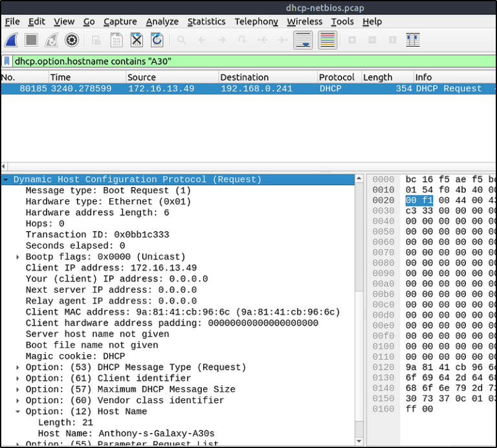
Task: Collapse Option (12) Host Name
Action: 18,411
